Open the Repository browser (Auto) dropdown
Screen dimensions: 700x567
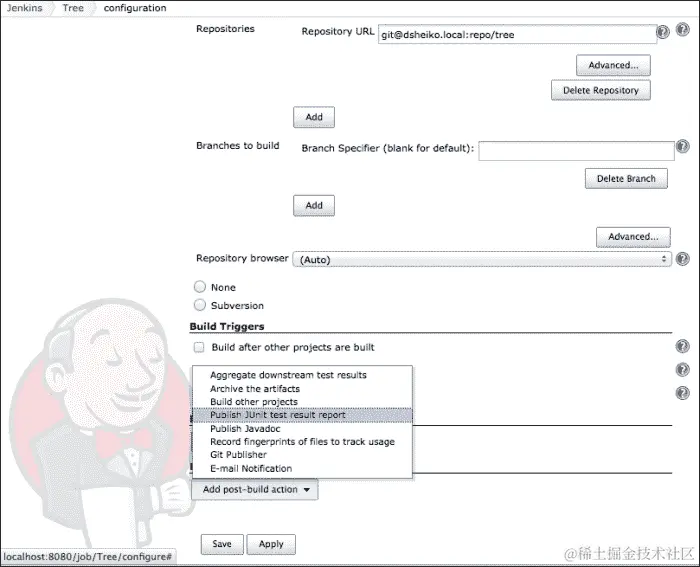[x=482, y=259]
